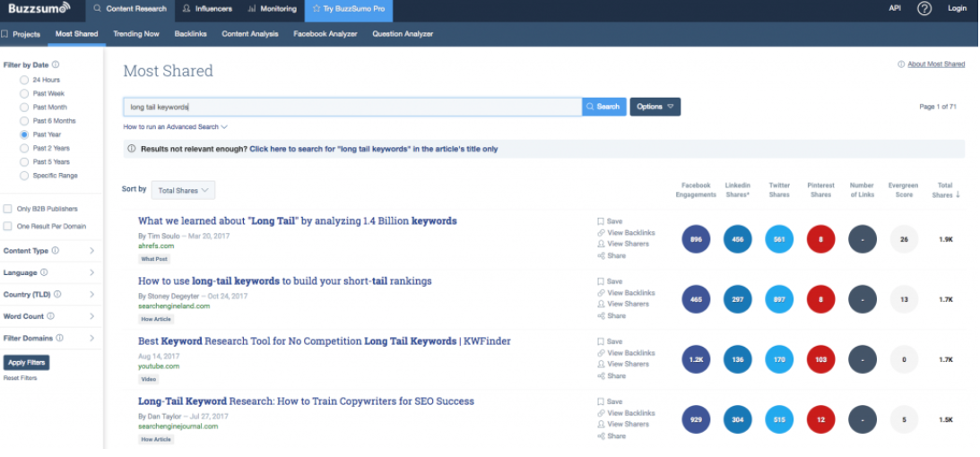Switch to the Content Analysis tab
The image size is (980, 457).
(x=250, y=34)
